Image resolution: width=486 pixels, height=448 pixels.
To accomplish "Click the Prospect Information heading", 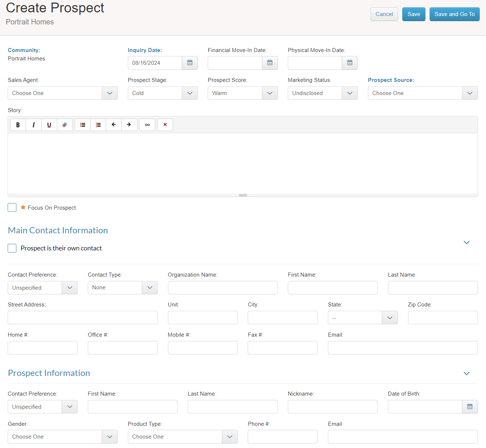I will (49, 373).
